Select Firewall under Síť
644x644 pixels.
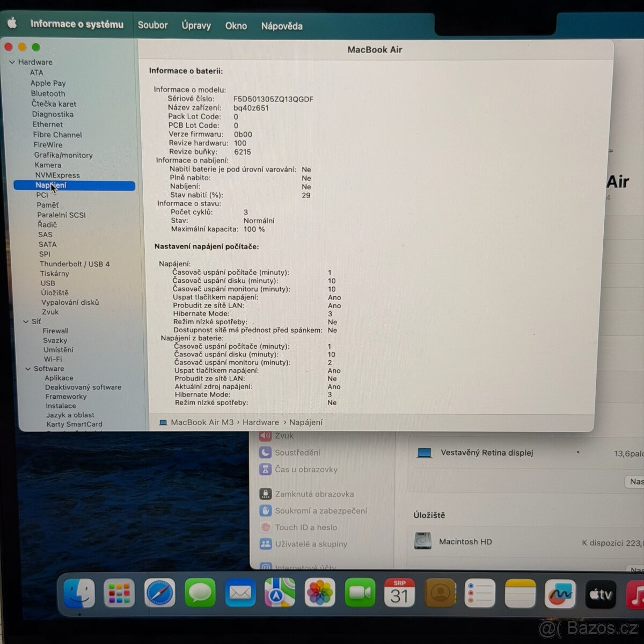pos(56,331)
